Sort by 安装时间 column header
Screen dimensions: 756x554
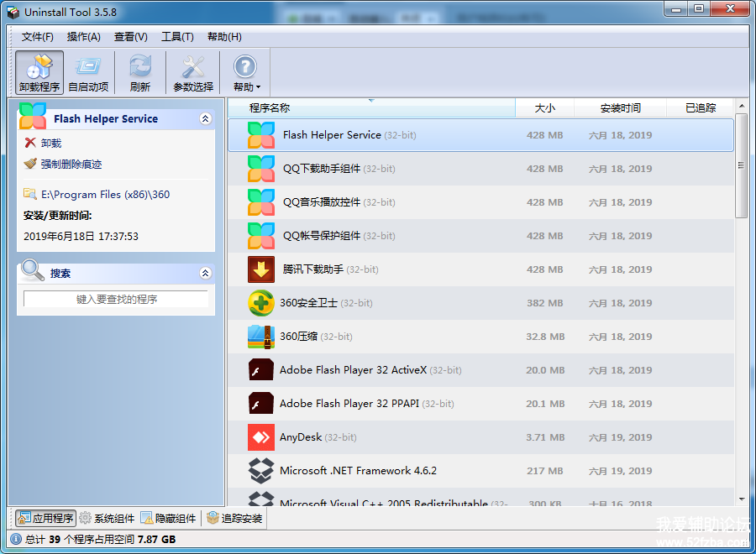tap(620, 107)
